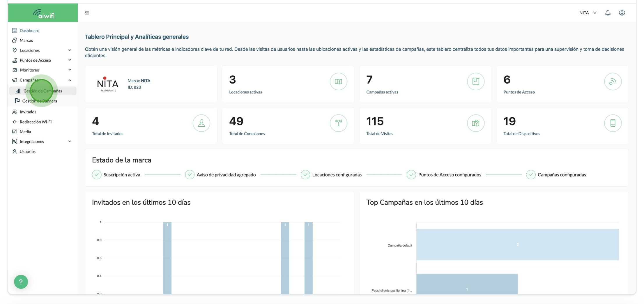Expand the Locaciones menu chevron

click(70, 50)
